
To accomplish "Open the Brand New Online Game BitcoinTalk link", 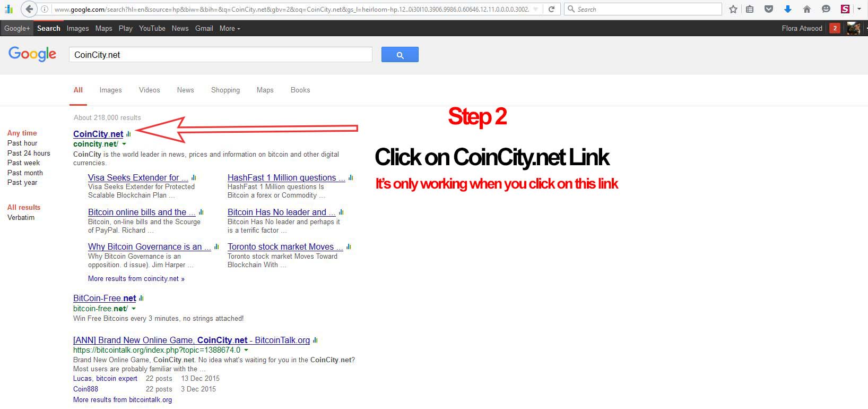I will click(x=192, y=340).
